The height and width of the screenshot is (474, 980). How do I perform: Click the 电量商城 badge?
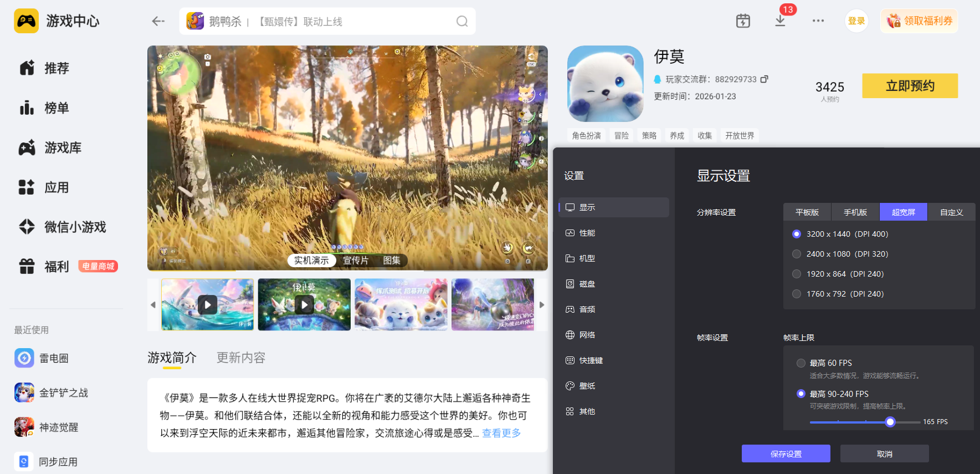(x=98, y=267)
